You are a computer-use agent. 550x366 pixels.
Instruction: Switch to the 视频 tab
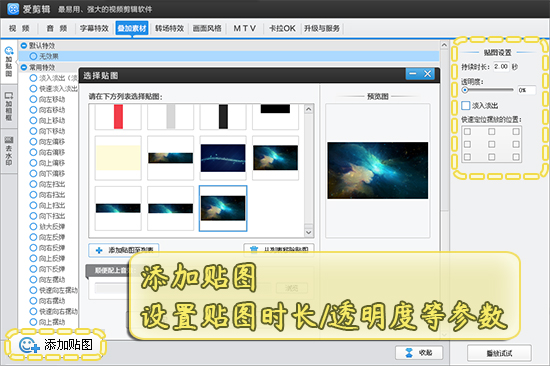coord(19,28)
